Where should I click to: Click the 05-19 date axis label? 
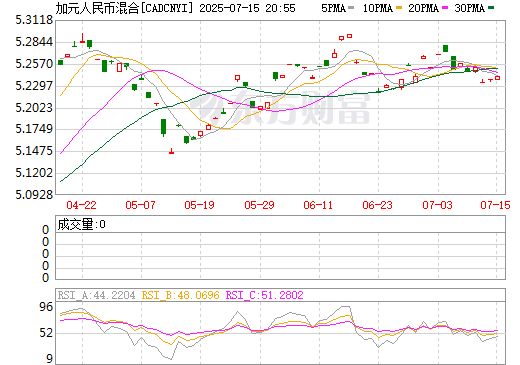click(x=199, y=205)
